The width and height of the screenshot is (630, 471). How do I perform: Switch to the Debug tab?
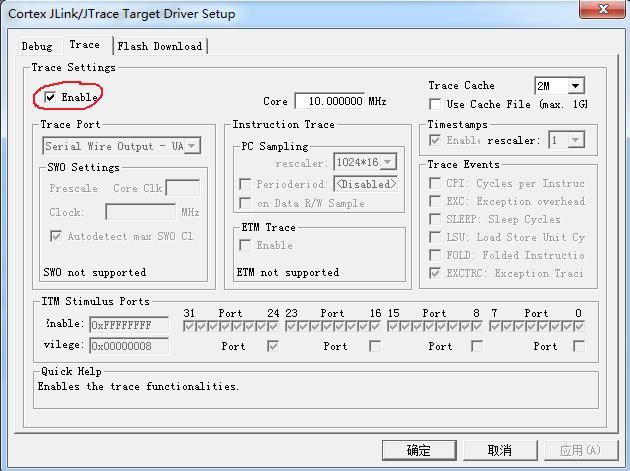click(x=37, y=46)
